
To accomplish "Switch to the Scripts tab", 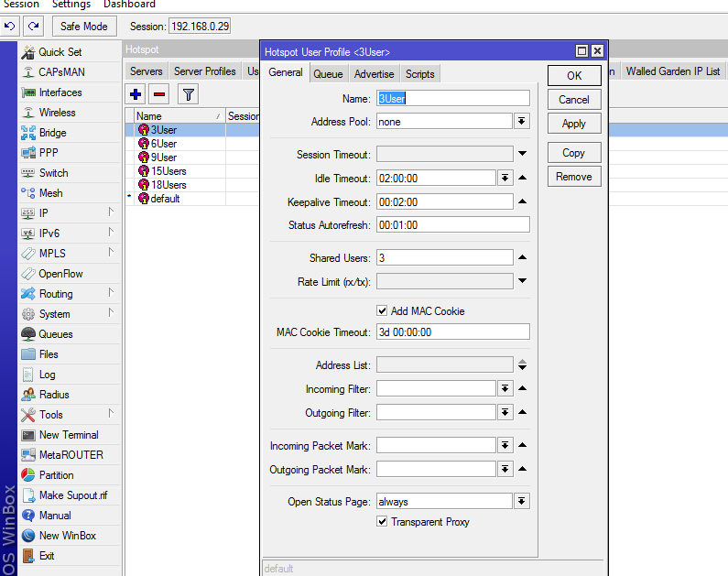I will 419,74.
